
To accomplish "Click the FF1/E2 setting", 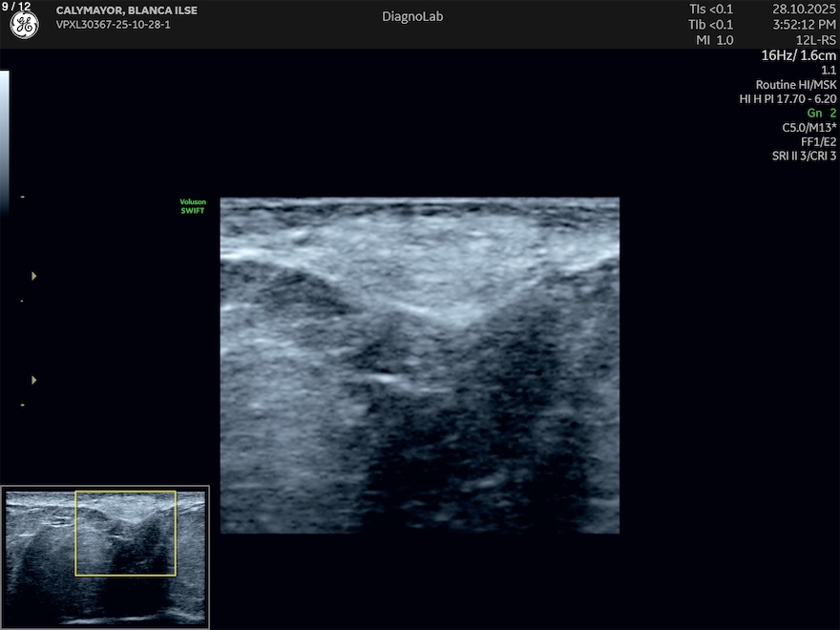I will pos(818,141).
